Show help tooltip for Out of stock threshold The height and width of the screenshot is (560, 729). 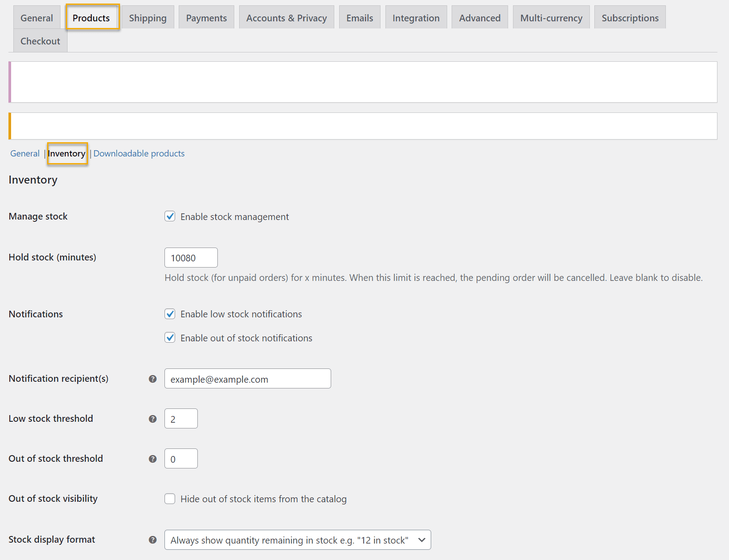coord(152,459)
